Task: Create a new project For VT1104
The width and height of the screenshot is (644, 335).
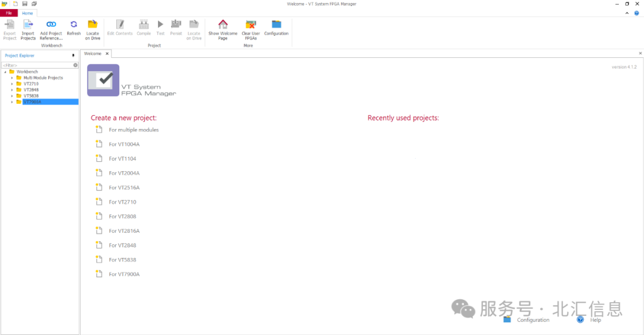Action: coord(122,158)
